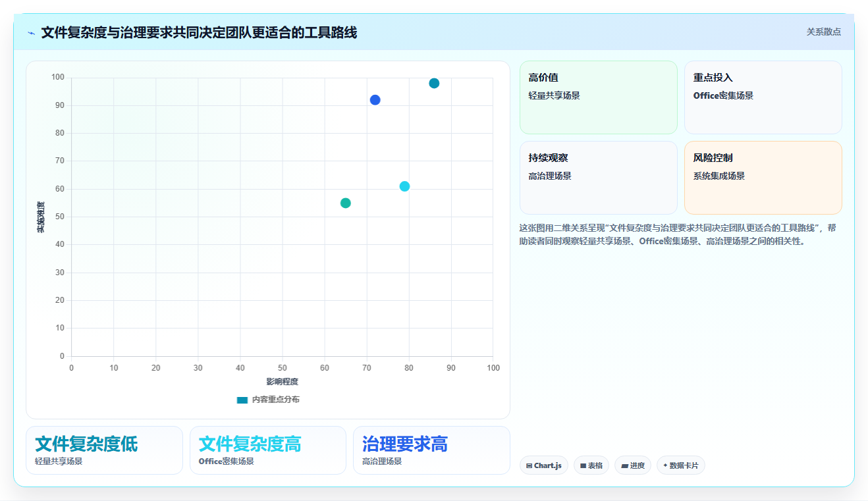Click the 表格 chip icon

tap(583, 466)
